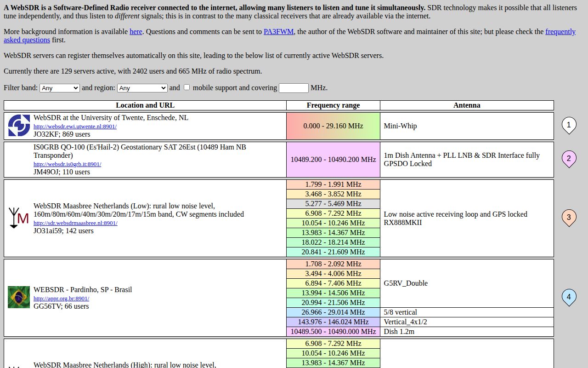Viewport: 588px width, 368px height.
Task: Open the frequently asked questions link
Action: (x=560, y=32)
